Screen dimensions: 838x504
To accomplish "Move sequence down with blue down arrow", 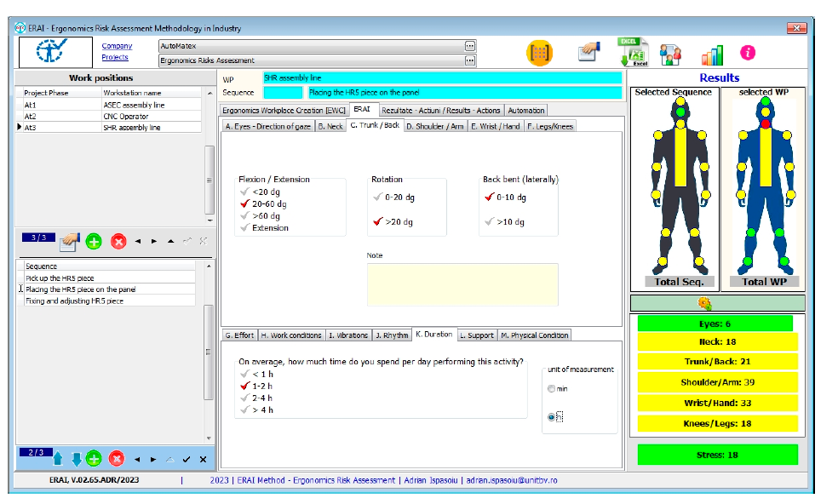I will click(76, 459).
